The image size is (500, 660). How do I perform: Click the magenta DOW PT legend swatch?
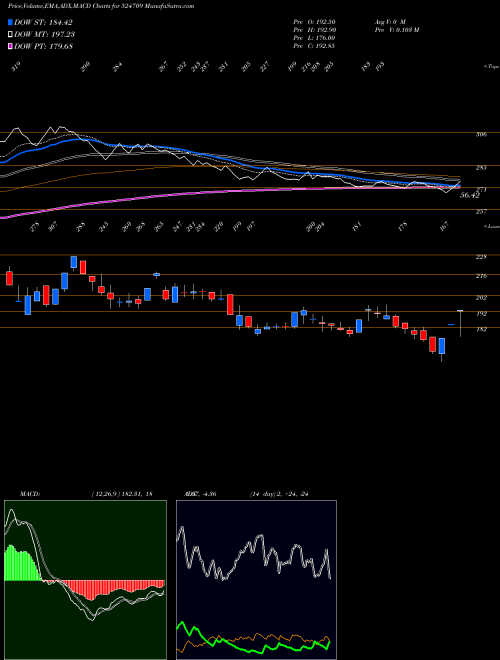point(10,46)
